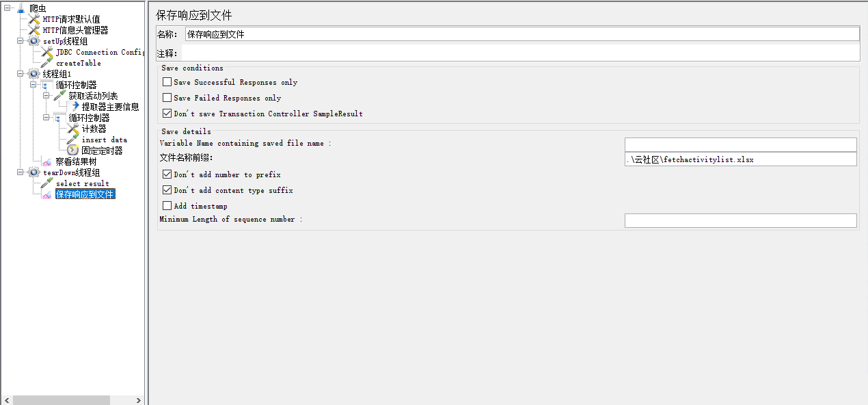The height and width of the screenshot is (405, 868).
Task: Select the insert data tree item
Action: (x=104, y=140)
